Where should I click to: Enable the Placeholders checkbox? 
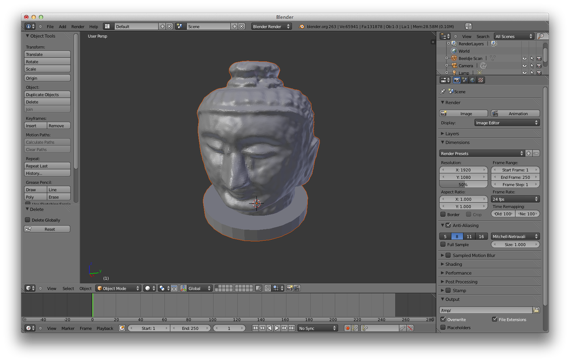[443, 327]
